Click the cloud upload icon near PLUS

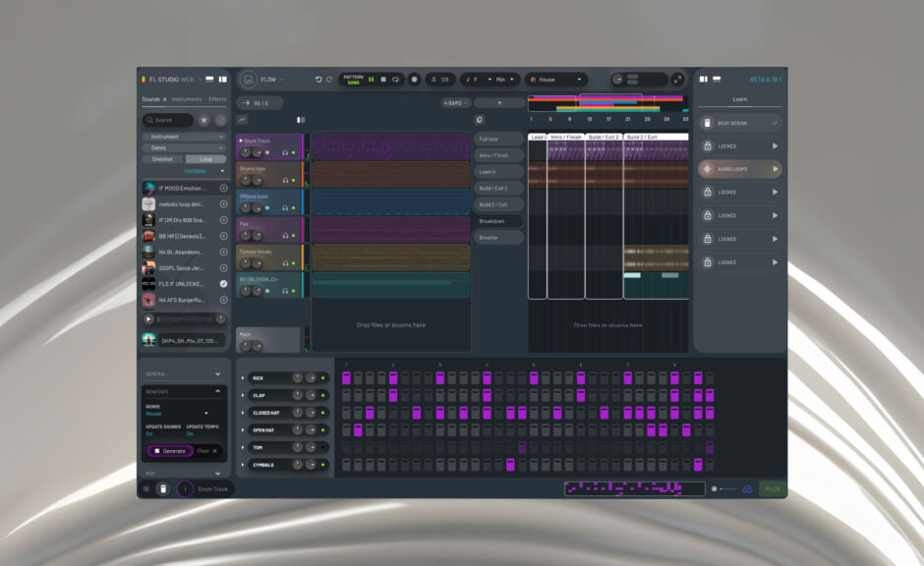pyautogui.click(x=747, y=486)
